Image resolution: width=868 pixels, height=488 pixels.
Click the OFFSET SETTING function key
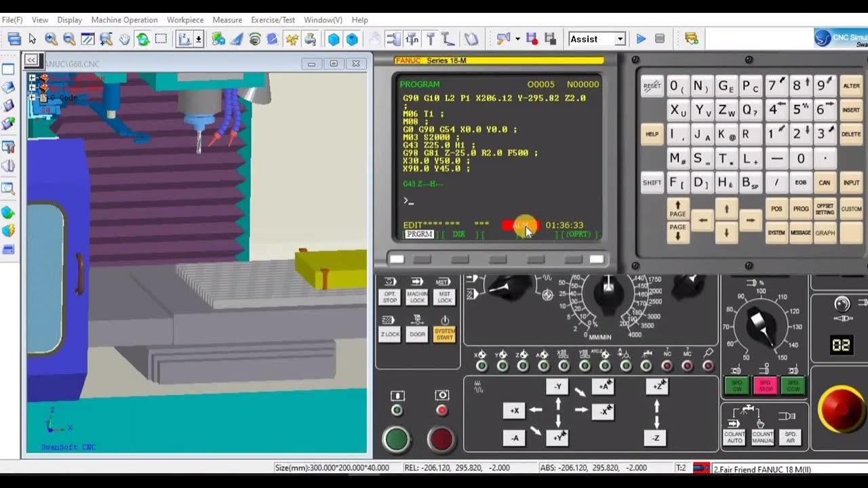(825, 209)
